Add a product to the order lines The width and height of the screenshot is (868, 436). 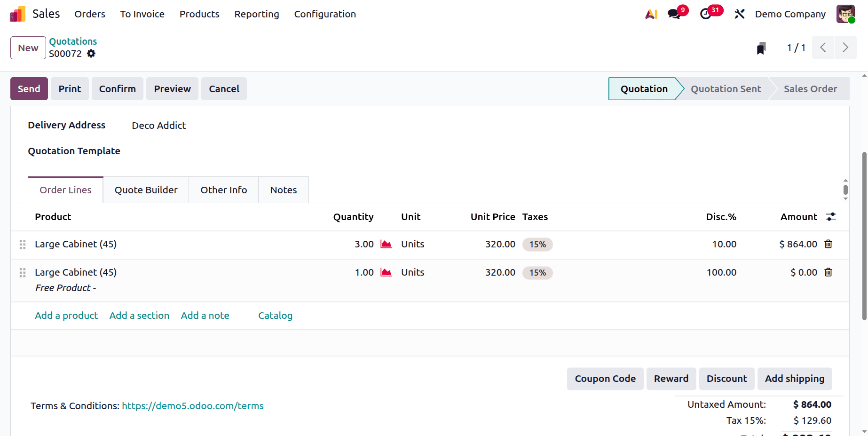(x=66, y=315)
